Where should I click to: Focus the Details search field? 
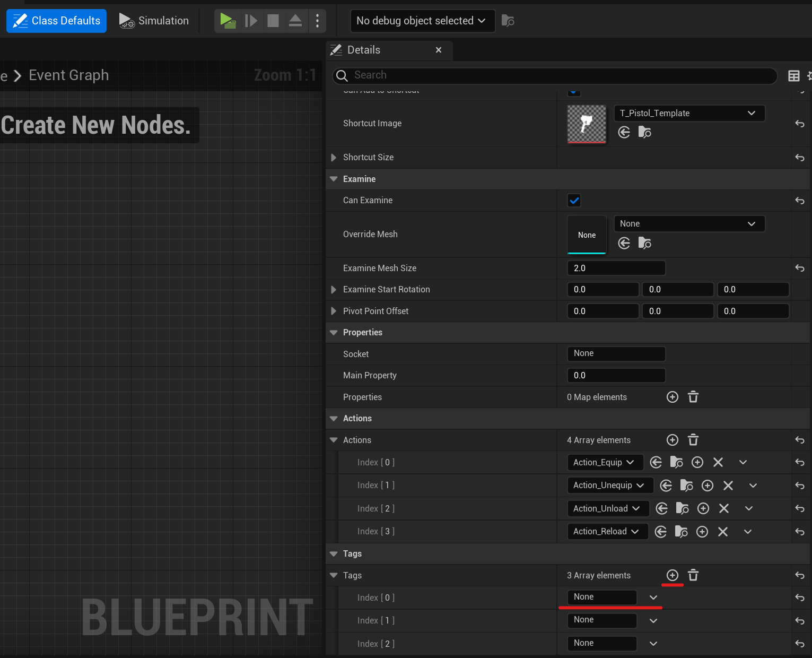pos(555,75)
